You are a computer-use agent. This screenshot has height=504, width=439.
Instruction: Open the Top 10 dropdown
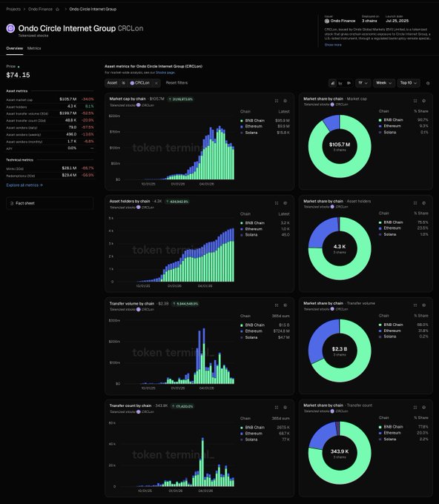click(x=409, y=83)
